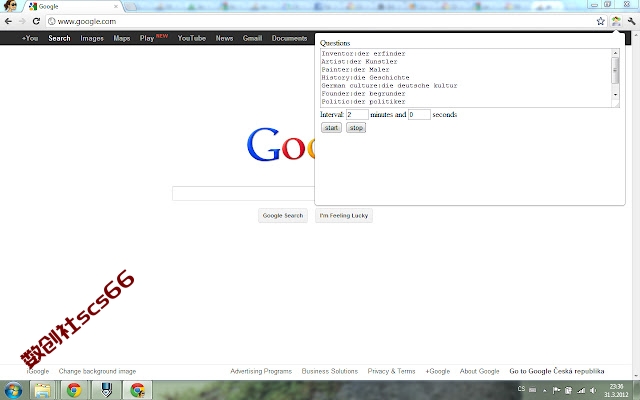
Task: Click the line 'Inventor:der erfinder'
Action: coord(363,53)
